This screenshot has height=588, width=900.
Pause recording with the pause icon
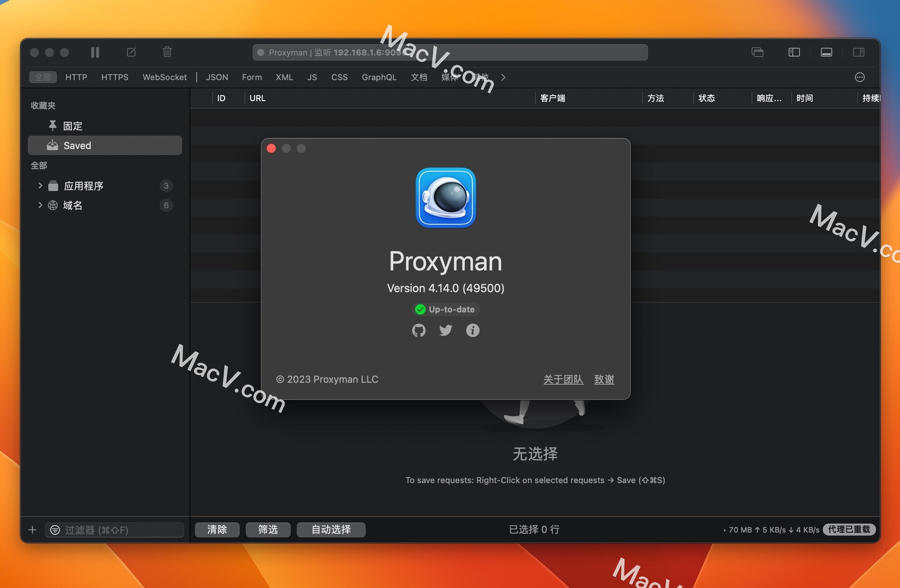pyautogui.click(x=95, y=52)
